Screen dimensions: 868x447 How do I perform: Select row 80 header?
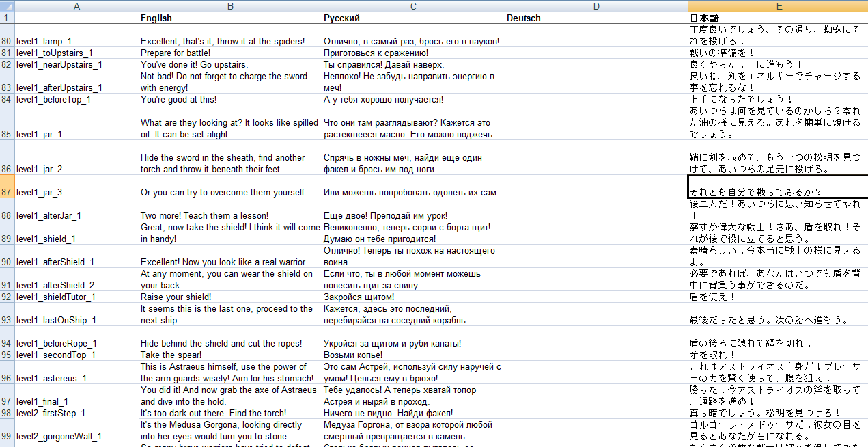(x=7, y=36)
